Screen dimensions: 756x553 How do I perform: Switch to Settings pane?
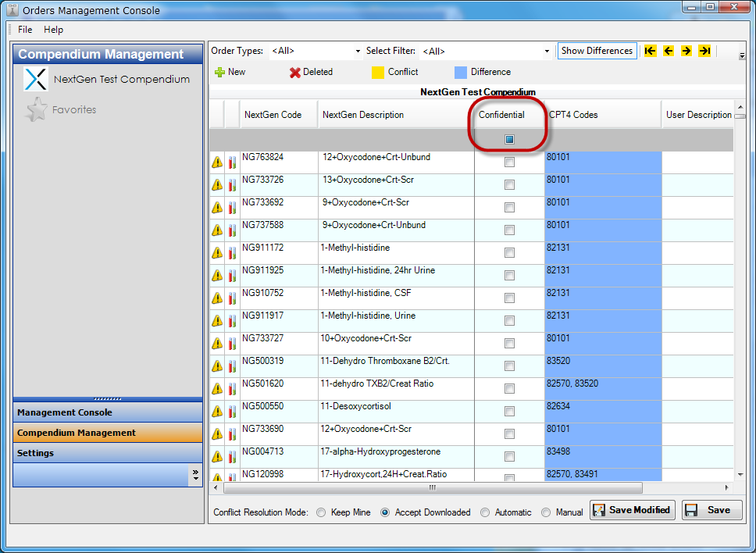pyautogui.click(x=108, y=453)
